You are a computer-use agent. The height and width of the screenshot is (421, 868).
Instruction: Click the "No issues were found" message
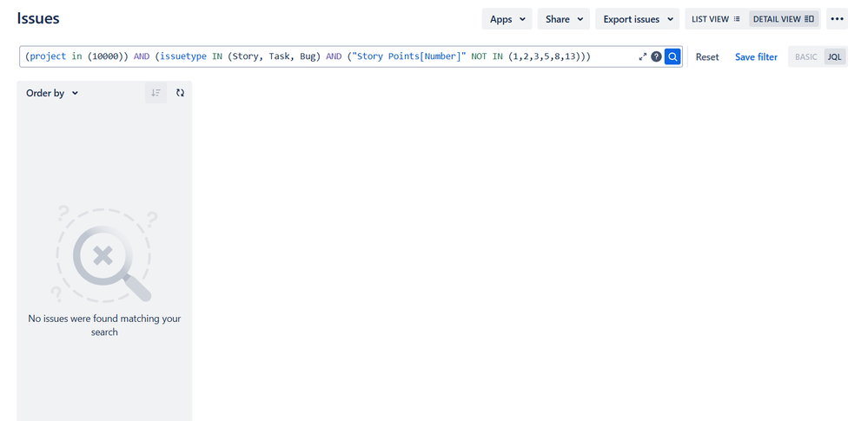(104, 326)
